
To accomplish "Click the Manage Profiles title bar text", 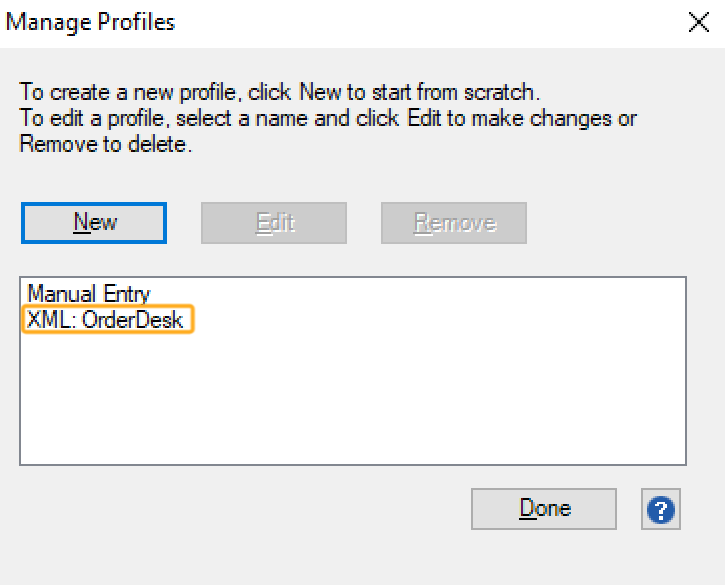I will click(x=91, y=22).
